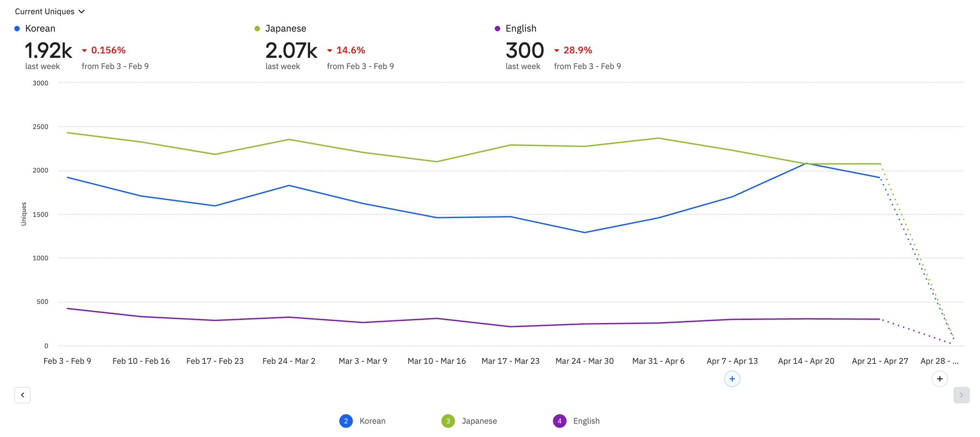Screen dimensions: 980x437
Task: Go to previous page with left arrow
Action: pos(22,395)
